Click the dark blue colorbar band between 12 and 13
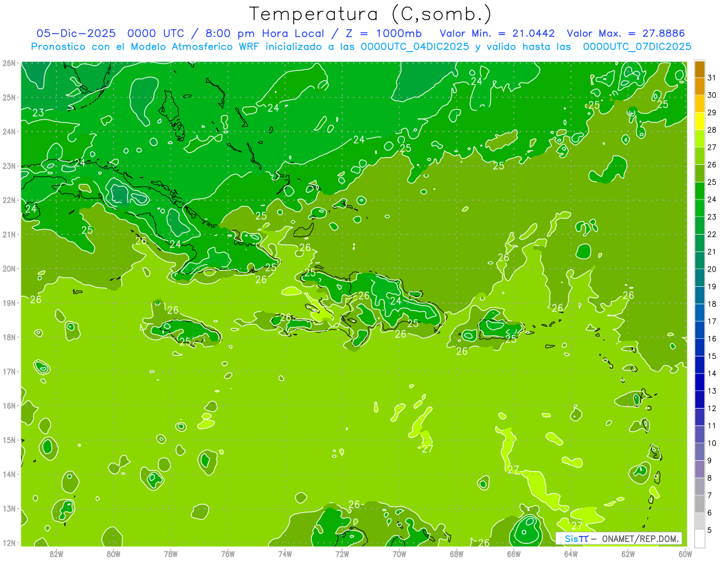The image size is (728, 562). tap(699, 400)
